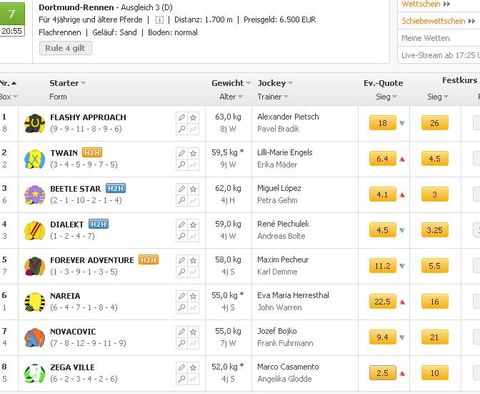Favorite Novacovic using the star icon
The width and height of the screenshot is (480, 394).
pos(193,332)
